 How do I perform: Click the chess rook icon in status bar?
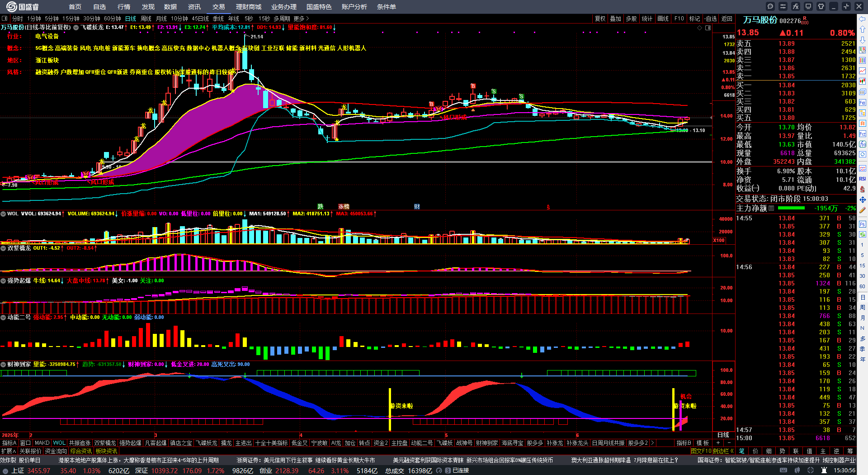[x=824, y=470]
